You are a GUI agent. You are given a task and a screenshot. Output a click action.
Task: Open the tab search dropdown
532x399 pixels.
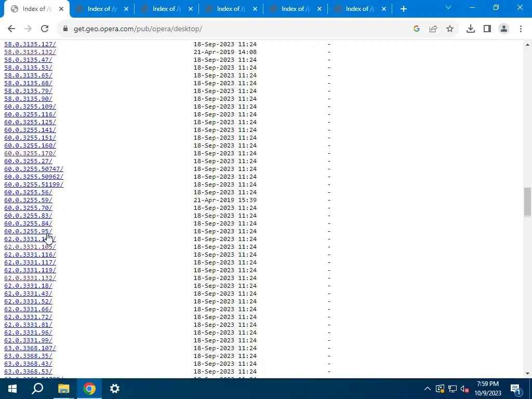[x=448, y=7]
